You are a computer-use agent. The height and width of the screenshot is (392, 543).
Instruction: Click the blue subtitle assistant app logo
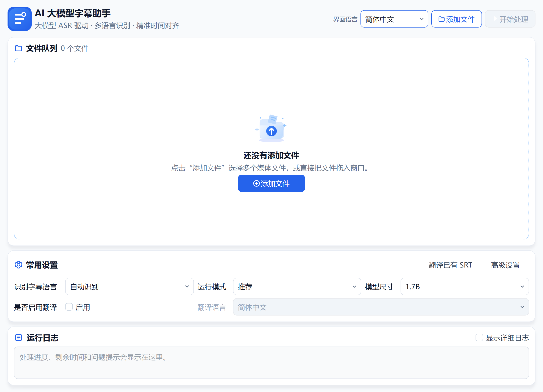click(19, 19)
